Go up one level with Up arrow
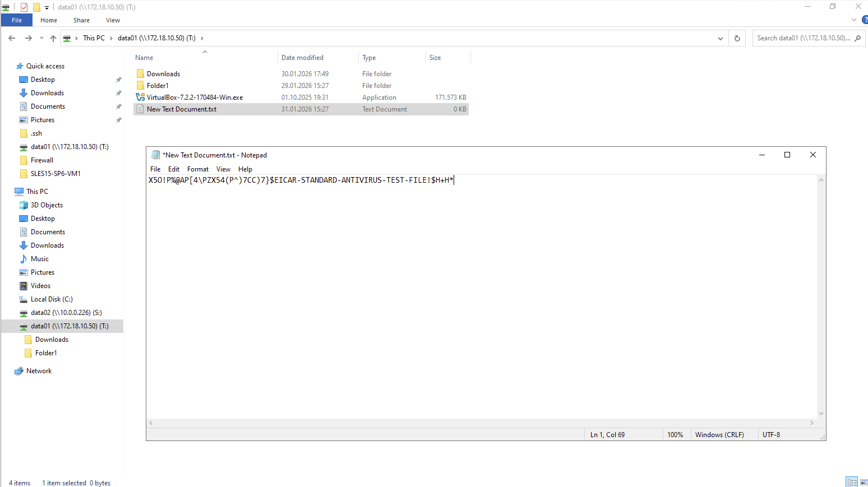 tap(53, 38)
